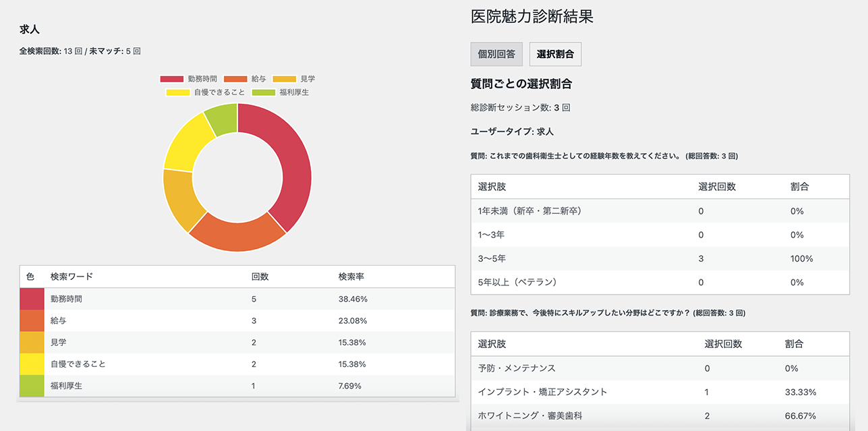The image size is (868, 431).
Task: Click the 質問ごとの選択割合 heading
Action: coord(521,84)
